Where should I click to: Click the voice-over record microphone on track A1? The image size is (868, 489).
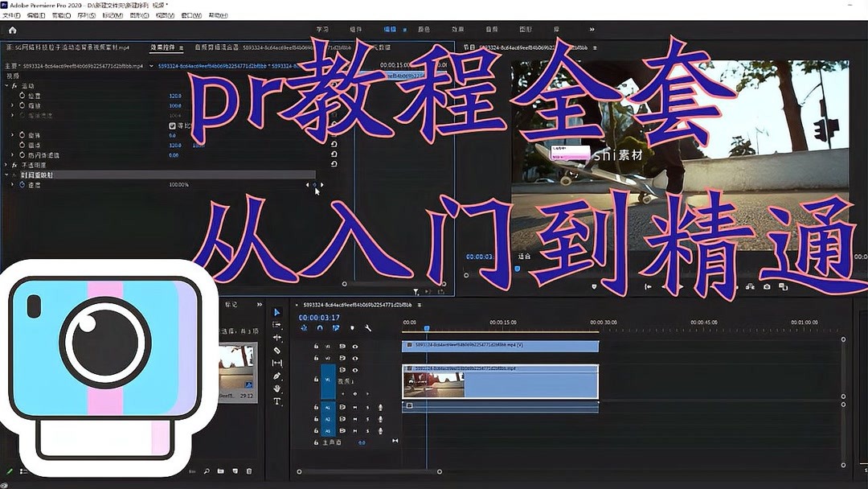coord(380,408)
